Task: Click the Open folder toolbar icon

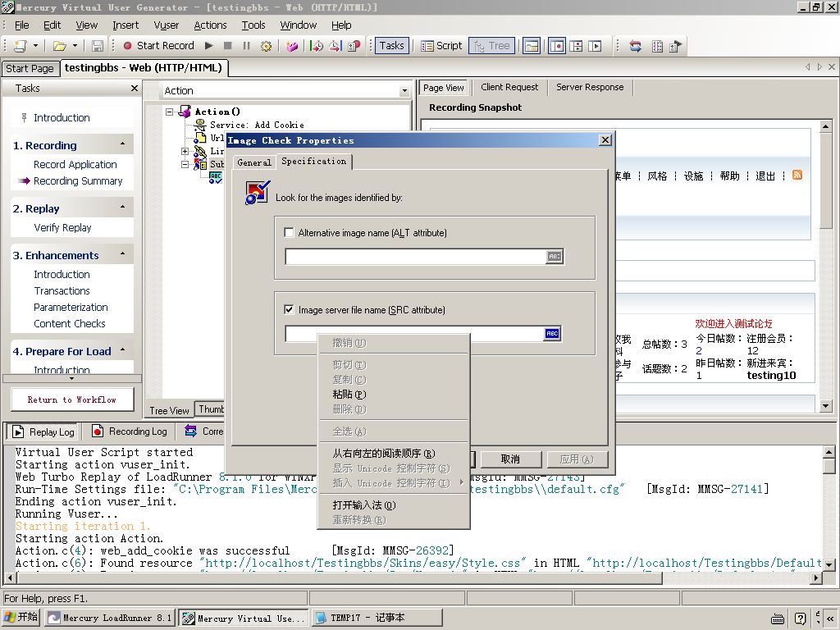Action: coord(59,46)
